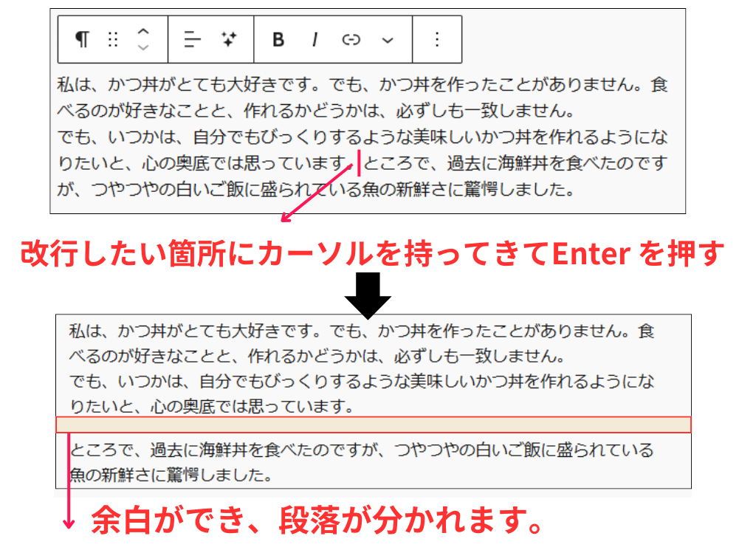Click the move block down arrow
This screenshot has width=756, height=550.
(x=142, y=47)
